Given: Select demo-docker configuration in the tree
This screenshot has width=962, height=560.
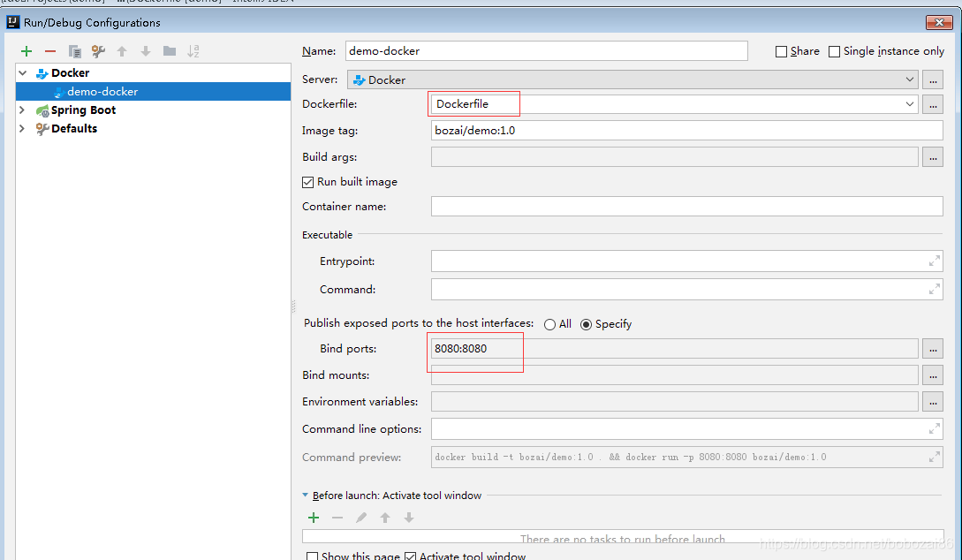Looking at the screenshot, I should [x=102, y=92].
